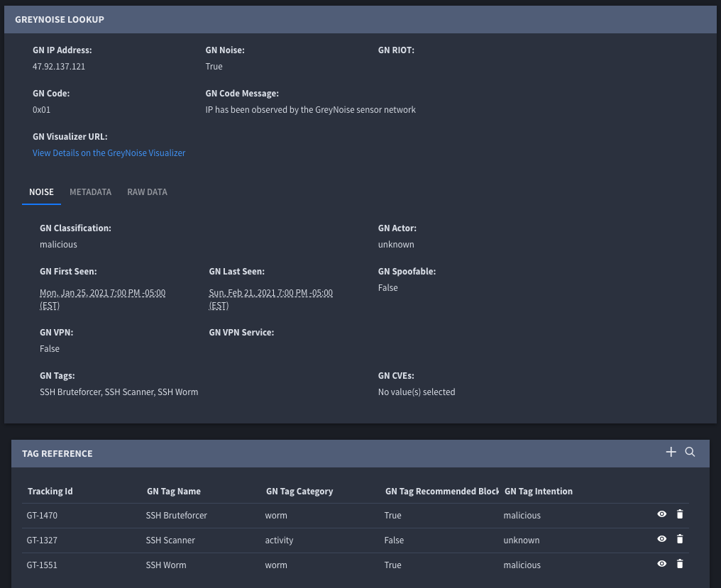
Task: Click the GN VPN value False
Action: pyautogui.click(x=50, y=349)
